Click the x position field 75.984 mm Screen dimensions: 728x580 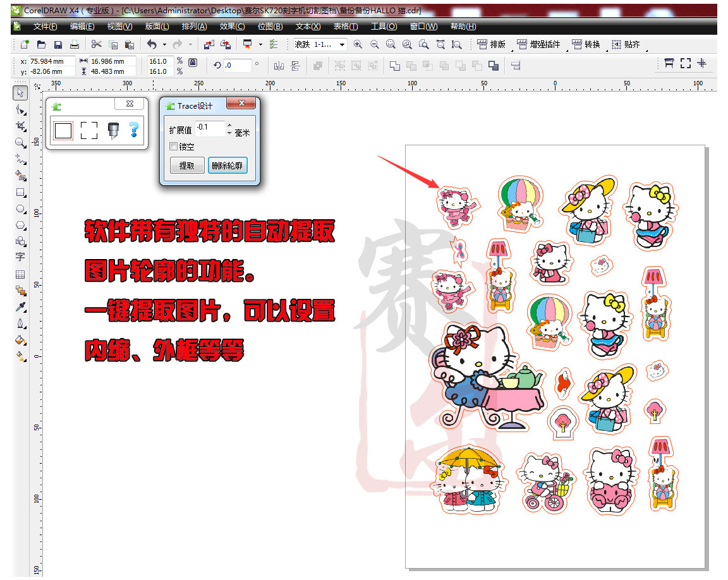tap(52, 61)
